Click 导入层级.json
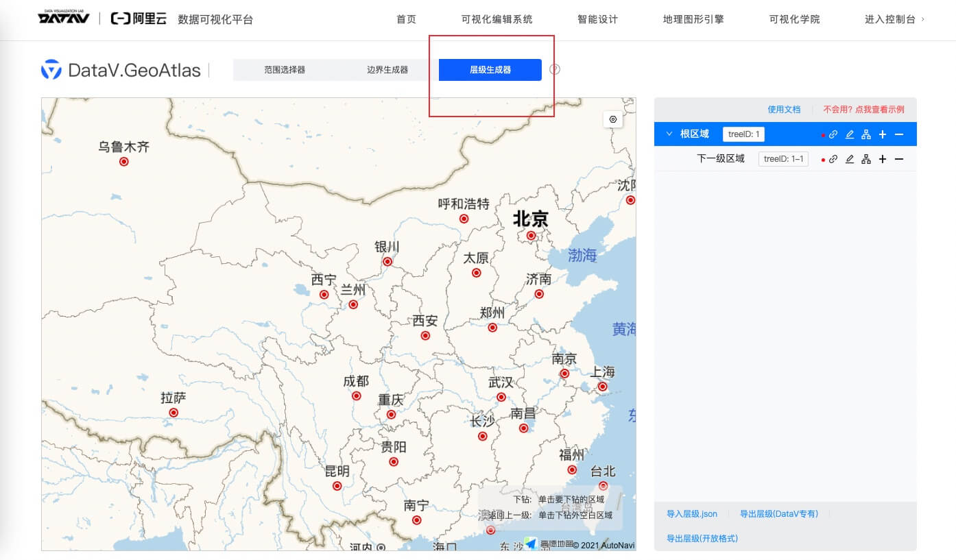956x560 pixels. point(692,513)
